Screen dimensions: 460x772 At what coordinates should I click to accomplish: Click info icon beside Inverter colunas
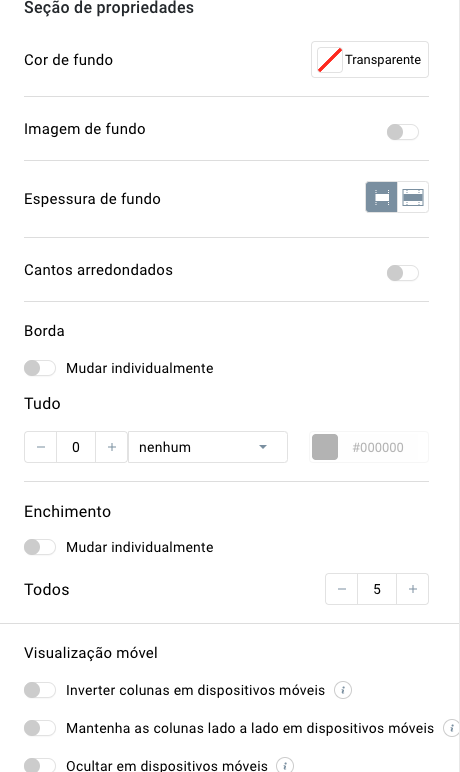click(343, 690)
